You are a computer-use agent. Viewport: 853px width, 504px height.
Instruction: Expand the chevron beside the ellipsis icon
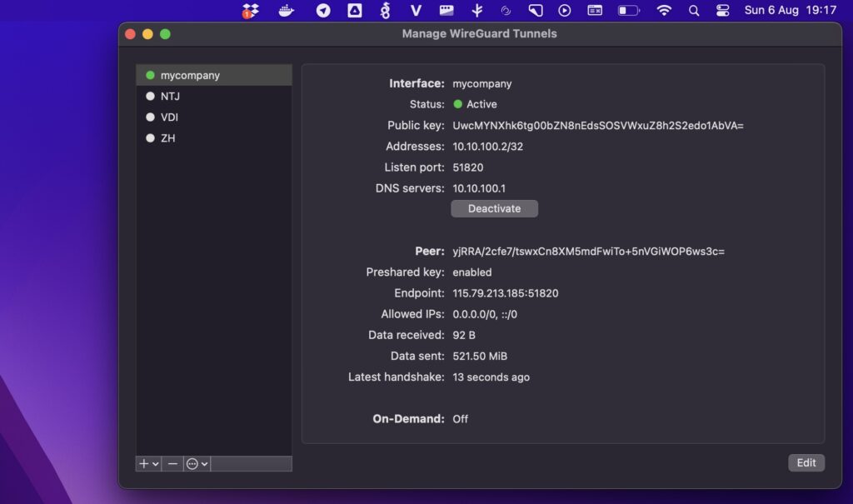pyautogui.click(x=205, y=464)
